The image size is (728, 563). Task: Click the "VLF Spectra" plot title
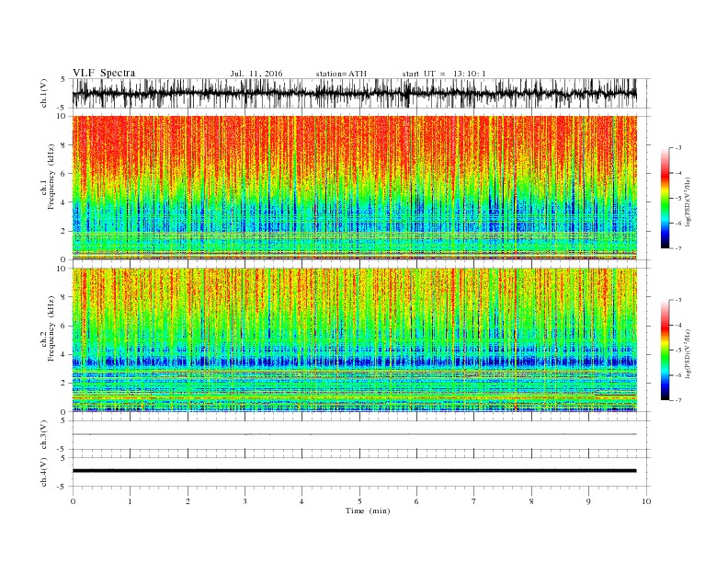click(104, 73)
